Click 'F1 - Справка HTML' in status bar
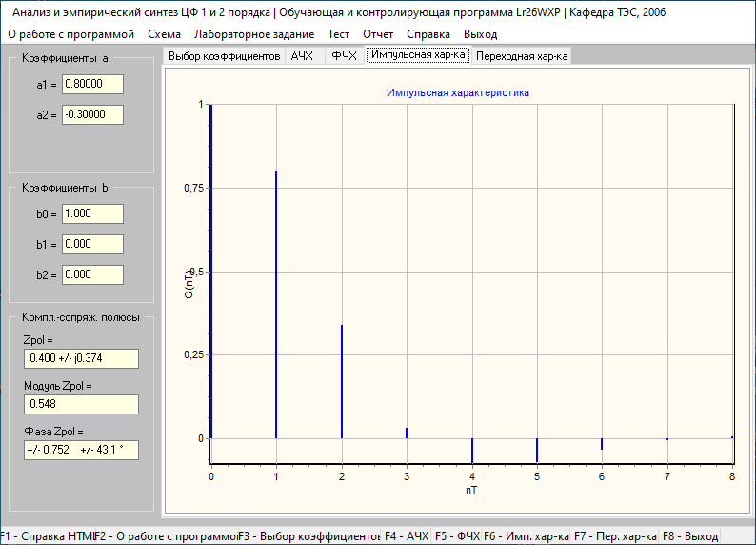 (x=48, y=536)
